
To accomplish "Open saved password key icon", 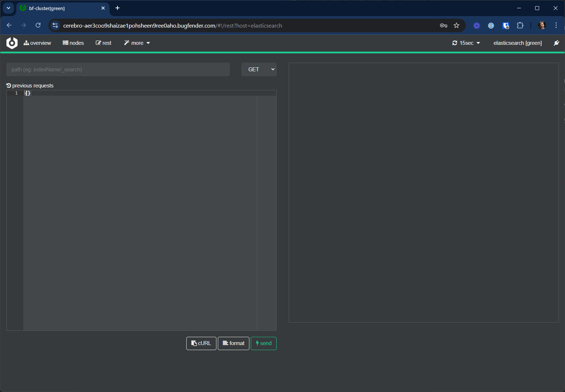I will tap(444, 25).
